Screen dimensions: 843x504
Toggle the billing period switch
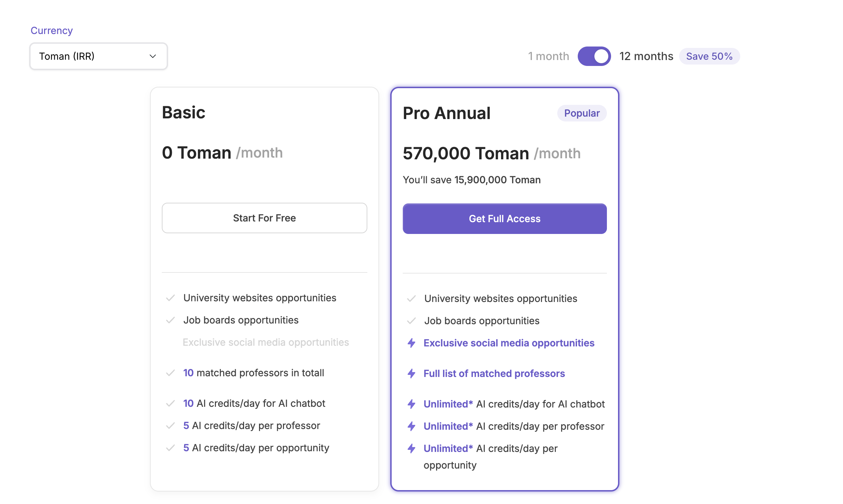click(x=594, y=56)
